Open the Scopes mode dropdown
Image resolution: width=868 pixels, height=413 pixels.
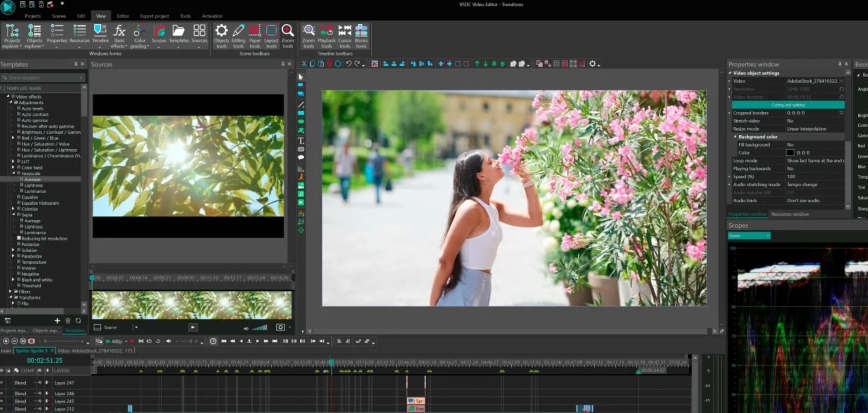pos(768,236)
